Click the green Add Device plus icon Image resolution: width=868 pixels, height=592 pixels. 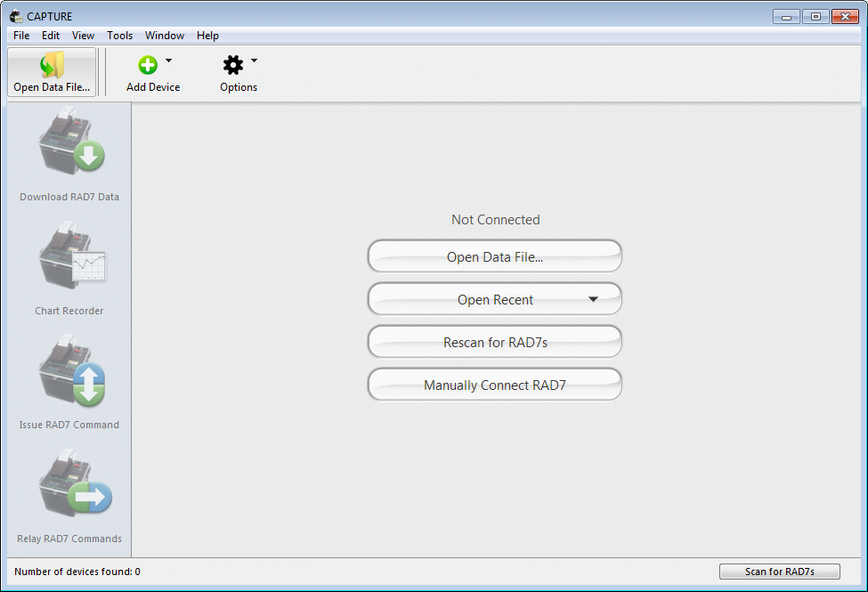click(x=148, y=65)
